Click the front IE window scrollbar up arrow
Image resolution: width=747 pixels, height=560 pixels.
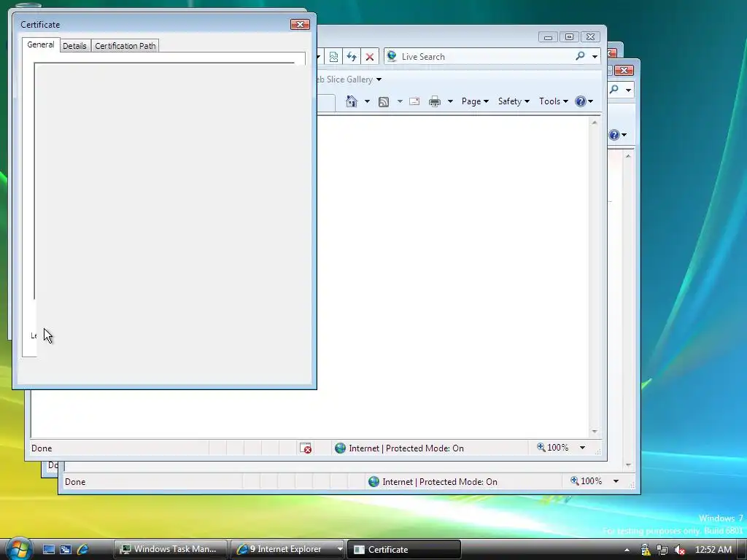click(x=594, y=122)
